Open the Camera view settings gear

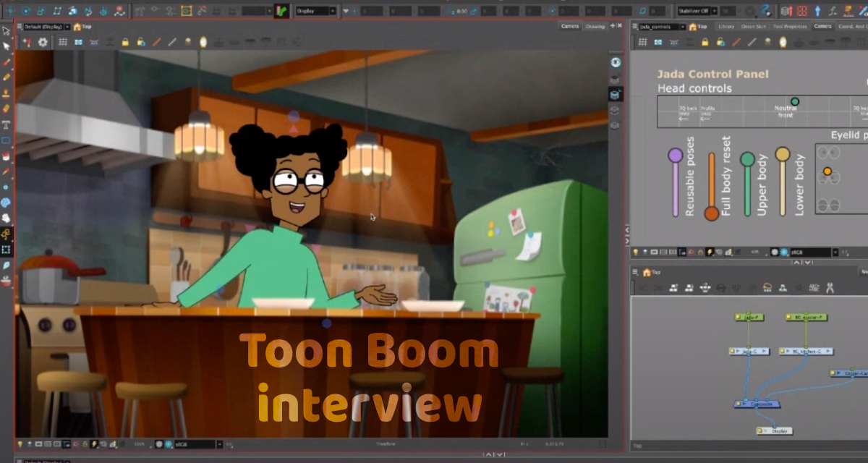[43, 42]
